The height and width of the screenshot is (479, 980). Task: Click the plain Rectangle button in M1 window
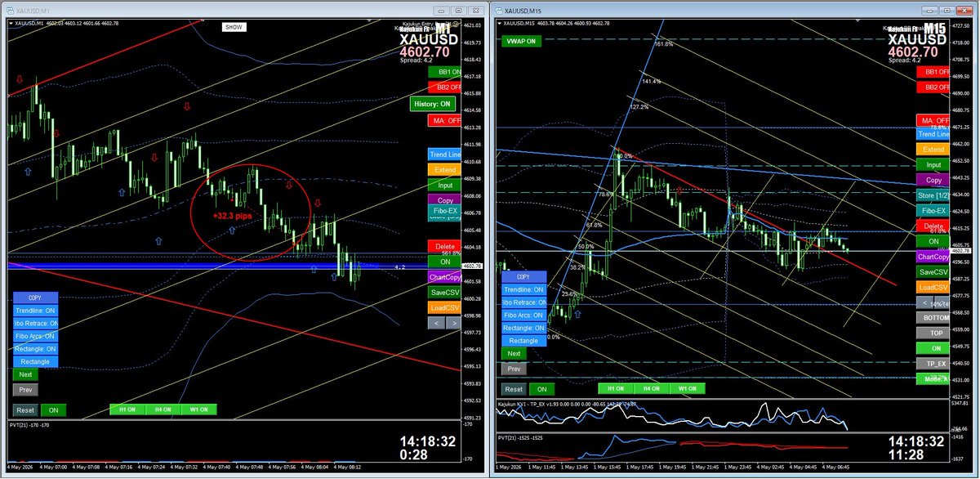coord(35,361)
